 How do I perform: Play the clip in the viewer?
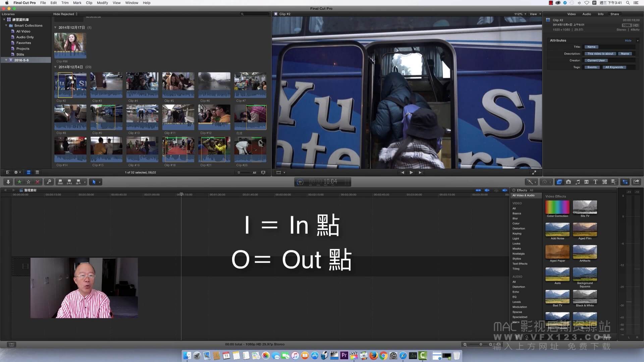point(411,173)
